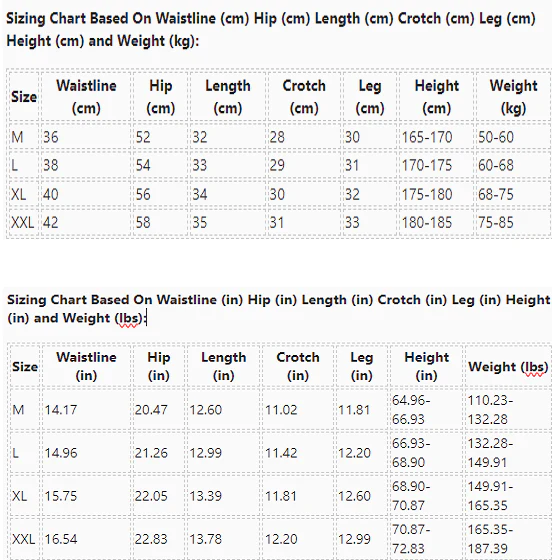
Task: Click the Hip (cm) column header
Action: [x=160, y=96]
